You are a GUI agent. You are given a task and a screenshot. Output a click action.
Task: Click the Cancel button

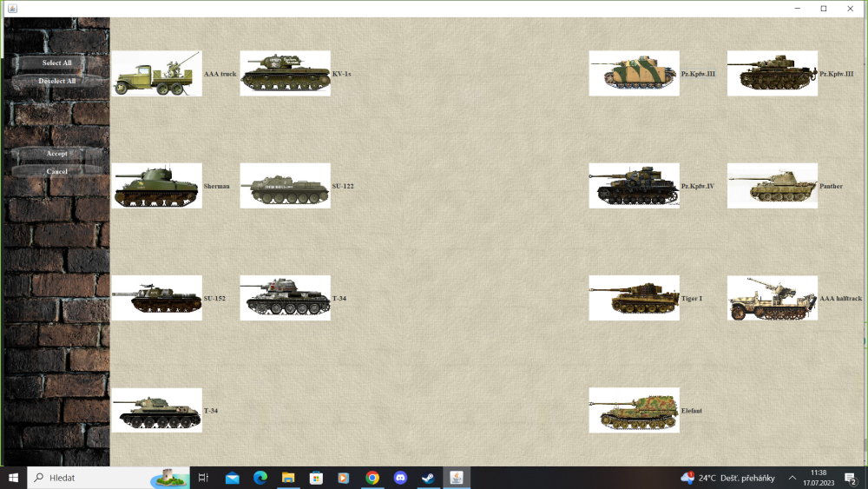57,172
